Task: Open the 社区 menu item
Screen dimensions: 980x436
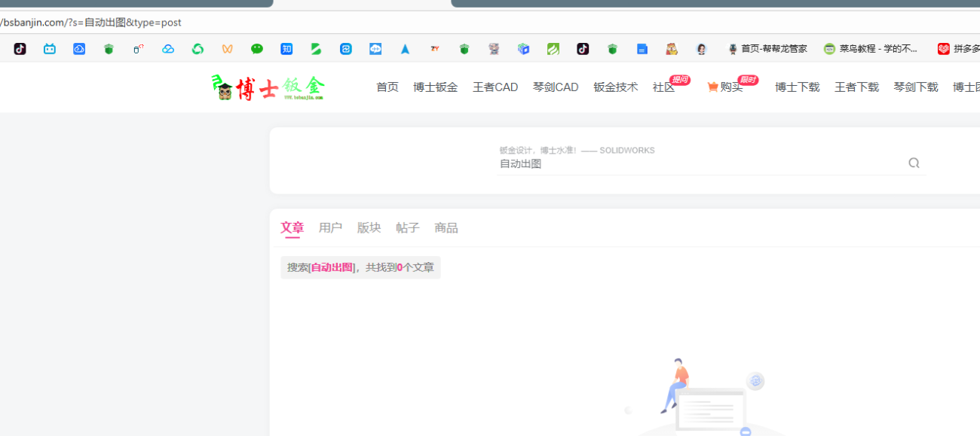Action: coord(662,87)
